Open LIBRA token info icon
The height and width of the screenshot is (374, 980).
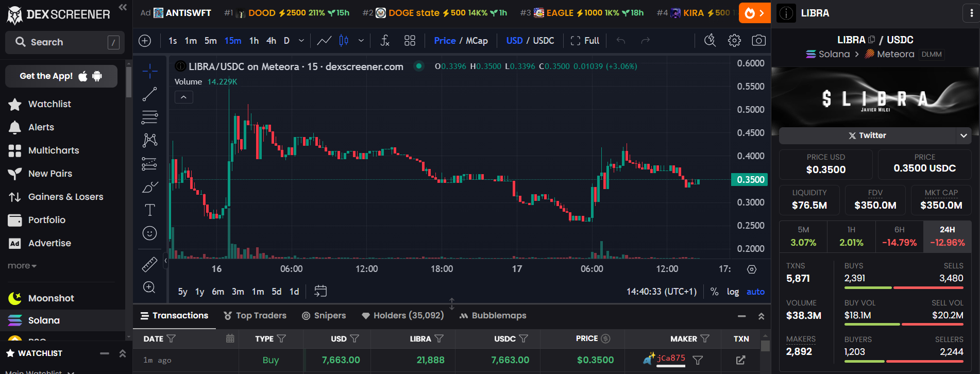(786, 13)
